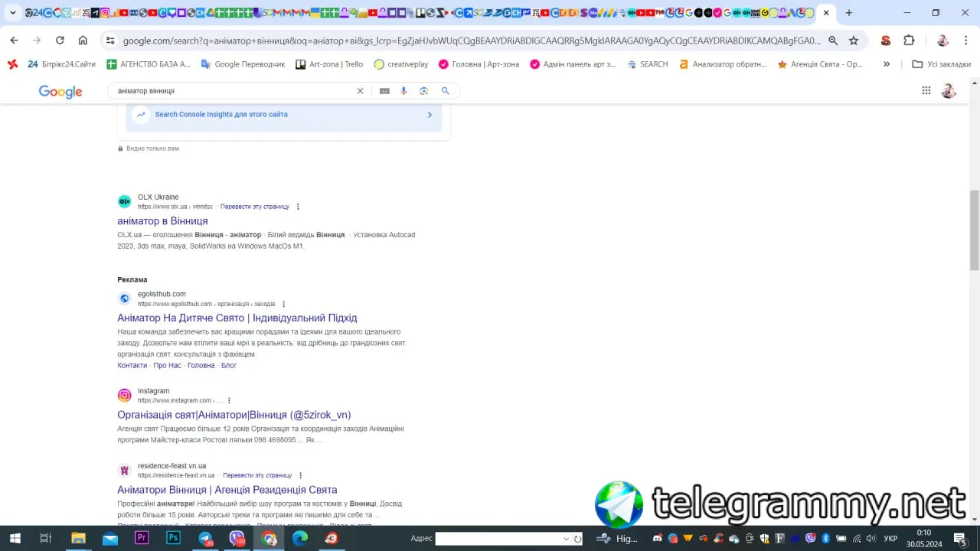
Task: Open the creativeplay bookmark
Action: (401, 64)
